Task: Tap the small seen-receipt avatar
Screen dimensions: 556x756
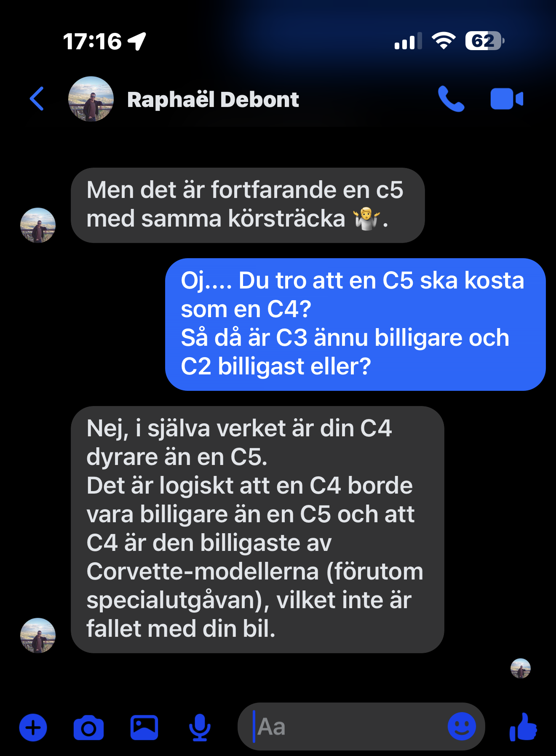Action: click(521, 668)
